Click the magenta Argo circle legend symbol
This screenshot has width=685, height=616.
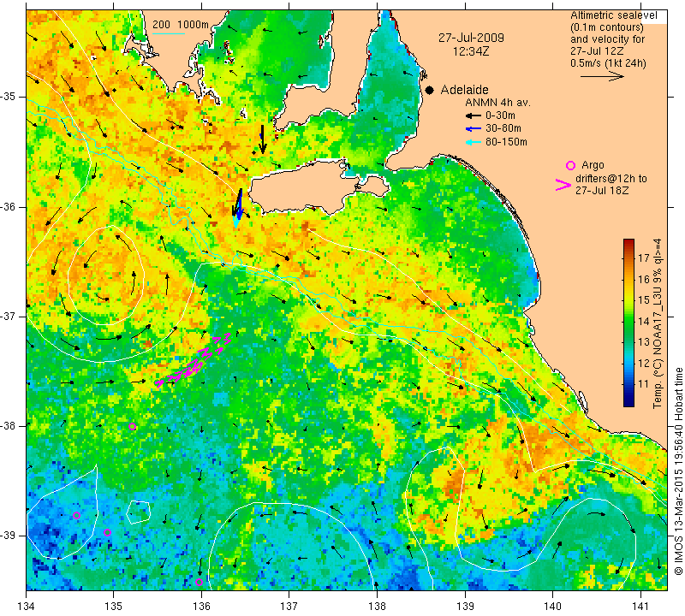point(570,165)
